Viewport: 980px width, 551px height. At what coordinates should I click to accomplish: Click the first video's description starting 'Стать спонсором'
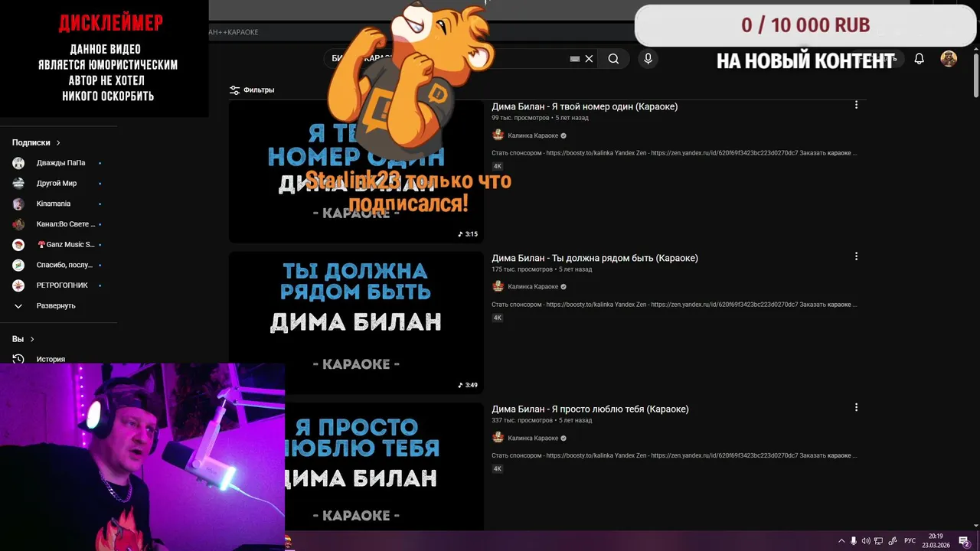(x=675, y=153)
